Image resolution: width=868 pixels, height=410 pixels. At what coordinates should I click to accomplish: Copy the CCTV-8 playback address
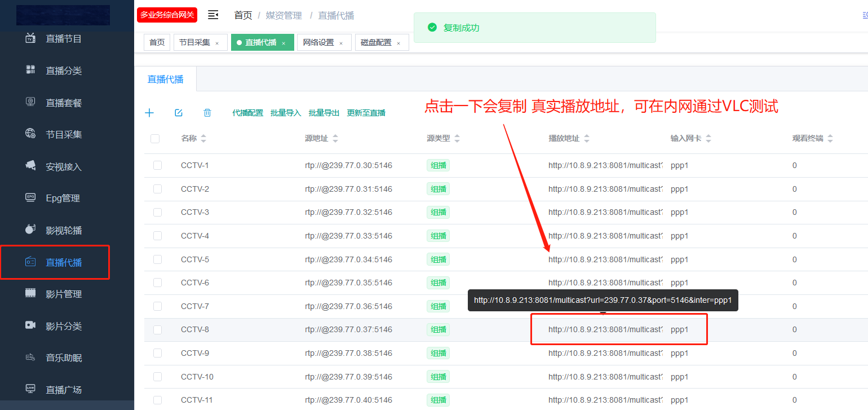point(605,329)
